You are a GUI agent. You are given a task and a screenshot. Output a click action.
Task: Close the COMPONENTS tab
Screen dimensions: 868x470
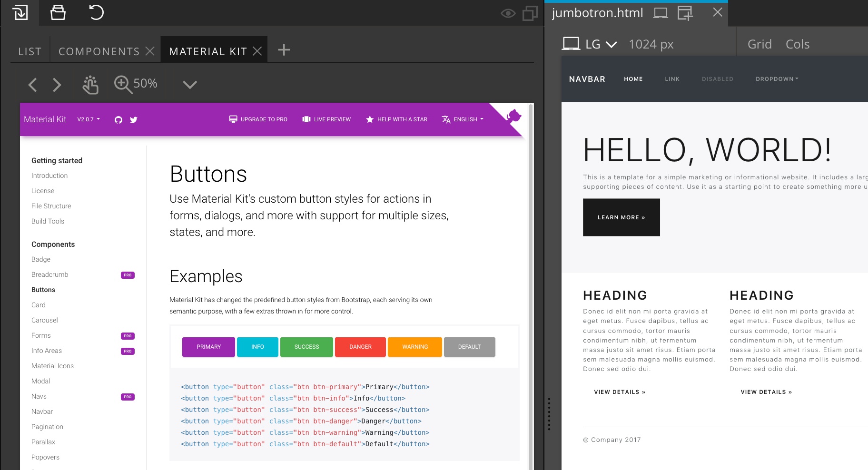(x=150, y=51)
